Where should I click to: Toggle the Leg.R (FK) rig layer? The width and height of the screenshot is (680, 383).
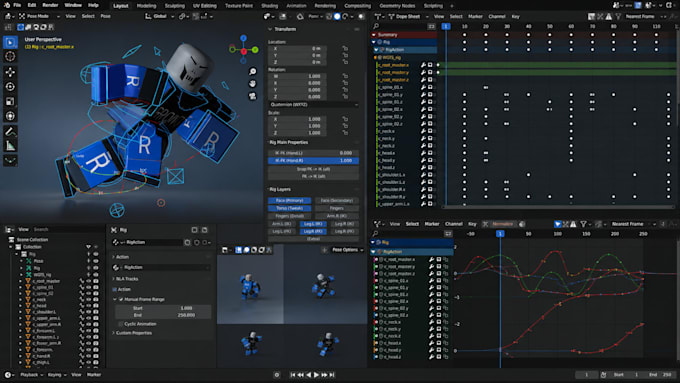coord(313,232)
